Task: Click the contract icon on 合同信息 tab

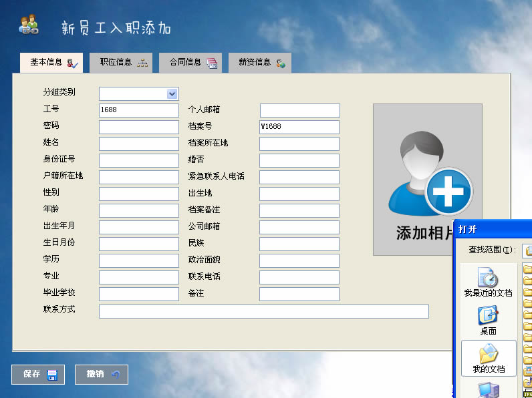Action: [212, 63]
